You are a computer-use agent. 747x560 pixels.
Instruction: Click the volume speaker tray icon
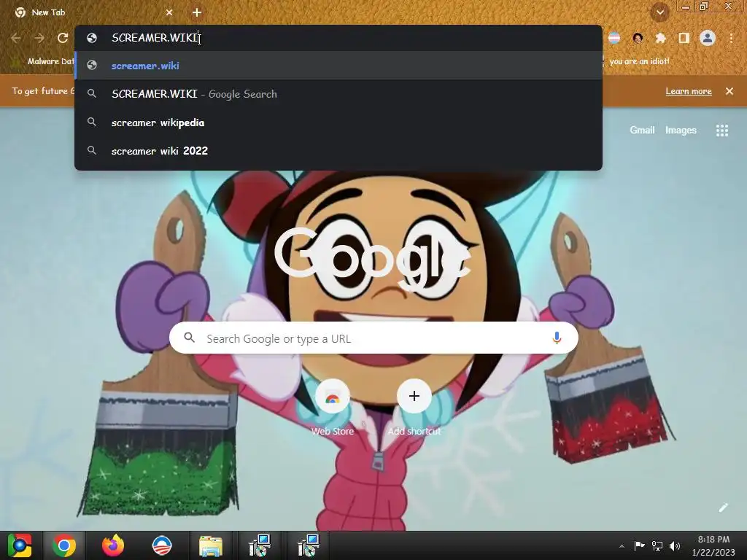pyautogui.click(x=675, y=545)
